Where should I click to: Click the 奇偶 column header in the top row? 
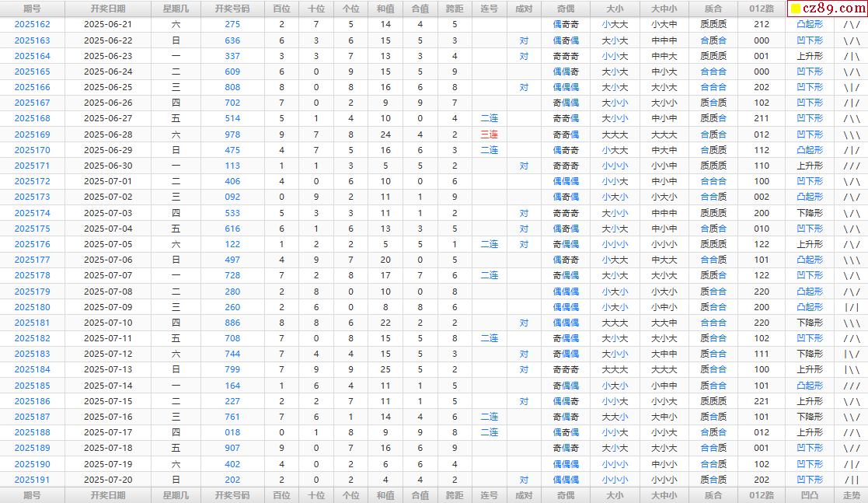566,9
